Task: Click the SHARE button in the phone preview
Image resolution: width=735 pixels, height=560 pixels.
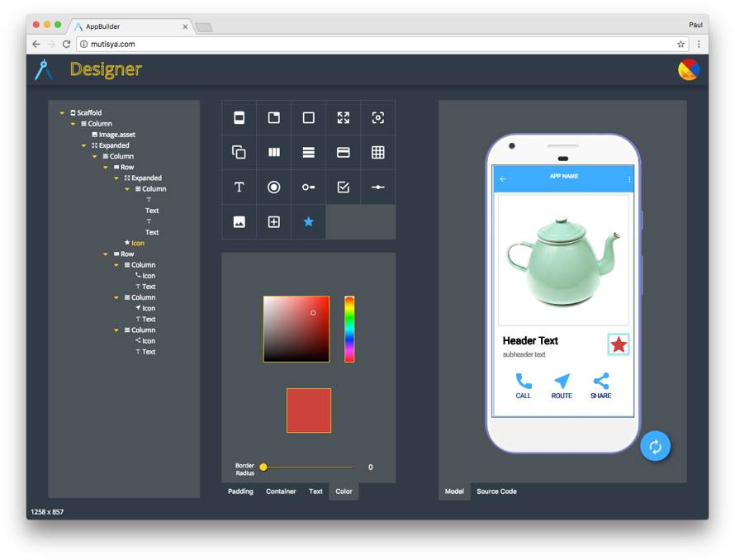Action: point(600,386)
